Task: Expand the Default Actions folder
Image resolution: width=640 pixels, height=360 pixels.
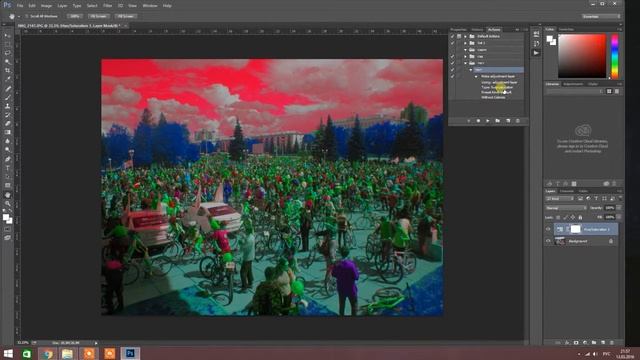Action: click(465, 36)
